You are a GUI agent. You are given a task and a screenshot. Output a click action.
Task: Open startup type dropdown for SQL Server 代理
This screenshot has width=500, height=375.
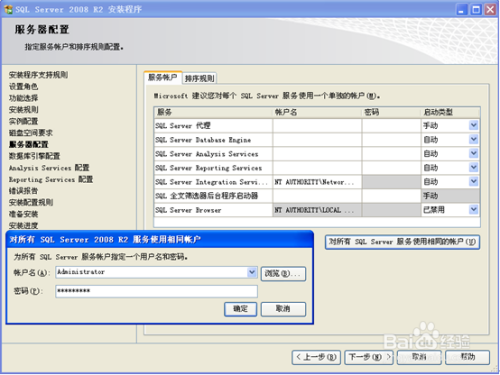[x=473, y=125]
